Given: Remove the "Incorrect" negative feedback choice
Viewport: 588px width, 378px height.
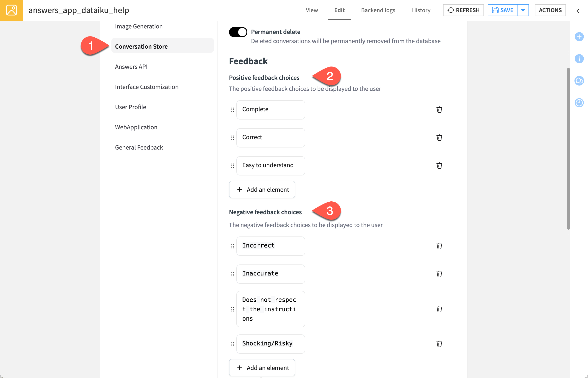Looking at the screenshot, I should 439,246.
